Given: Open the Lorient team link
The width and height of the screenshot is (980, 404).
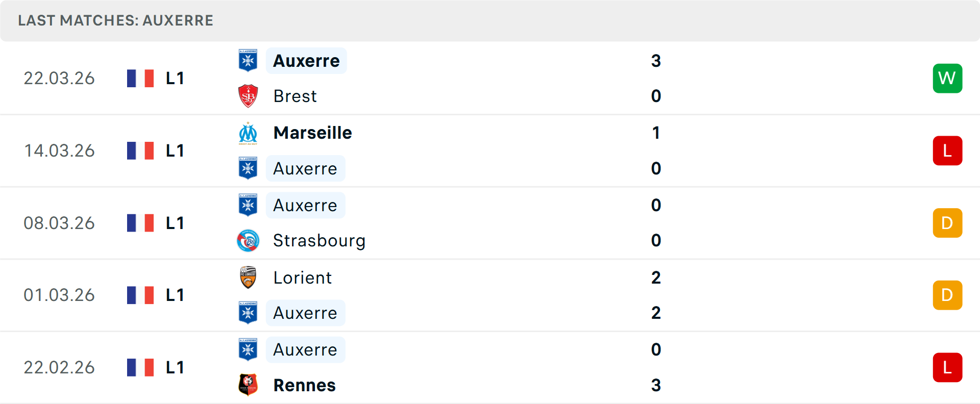Looking at the screenshot, I should tap(302, 277).
